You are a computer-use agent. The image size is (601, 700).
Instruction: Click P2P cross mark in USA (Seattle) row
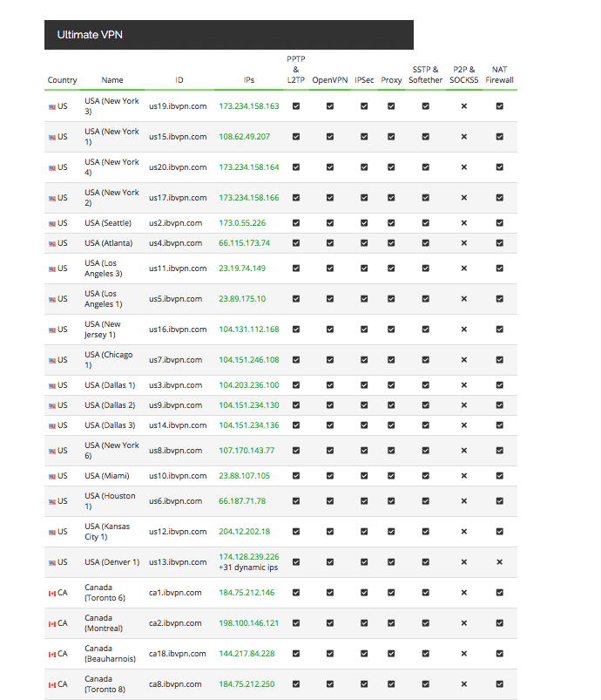point(464,223)
